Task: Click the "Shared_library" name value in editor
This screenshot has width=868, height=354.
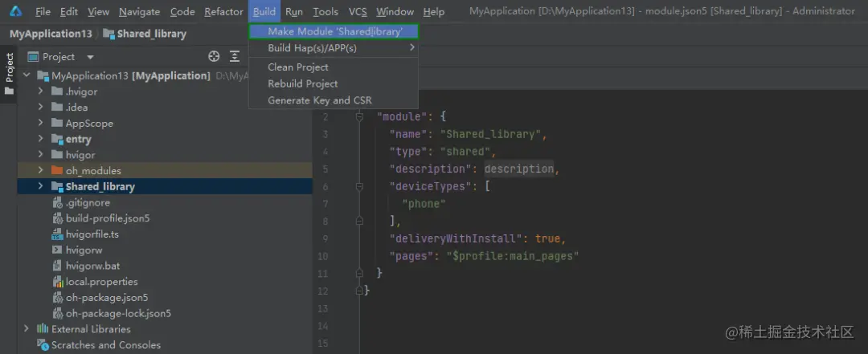Action: [491, 134]
